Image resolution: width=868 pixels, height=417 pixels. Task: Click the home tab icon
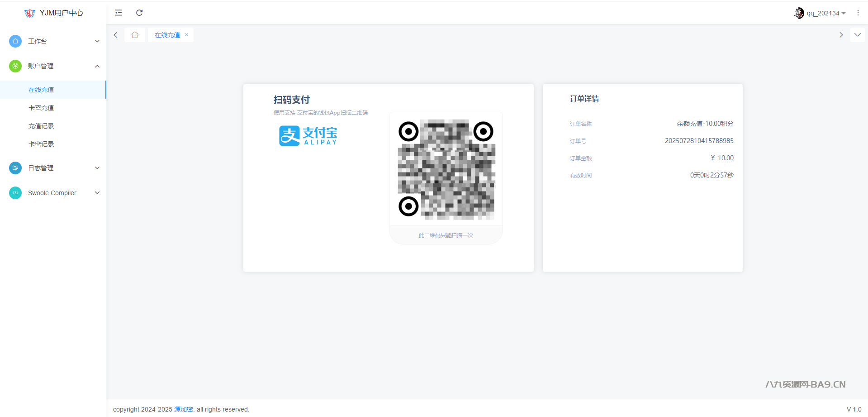[x=135, y=35]
